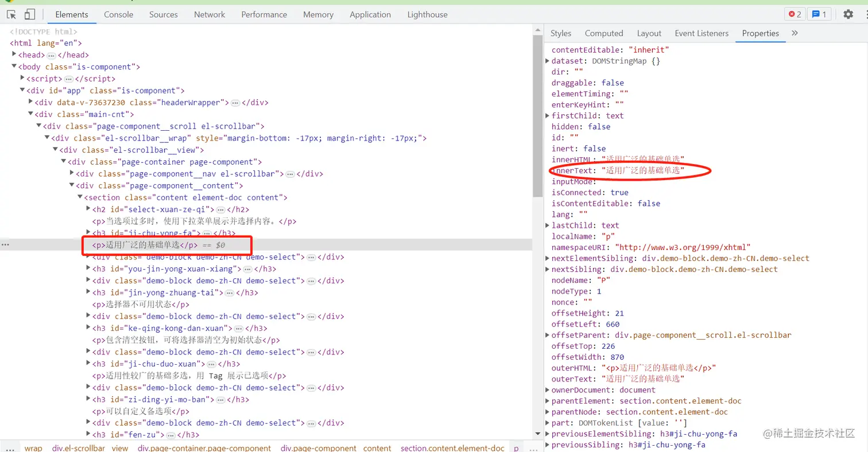Switch to the Sources tab
The width and height of the screenshot is (868, 452).
pos(164,14)
